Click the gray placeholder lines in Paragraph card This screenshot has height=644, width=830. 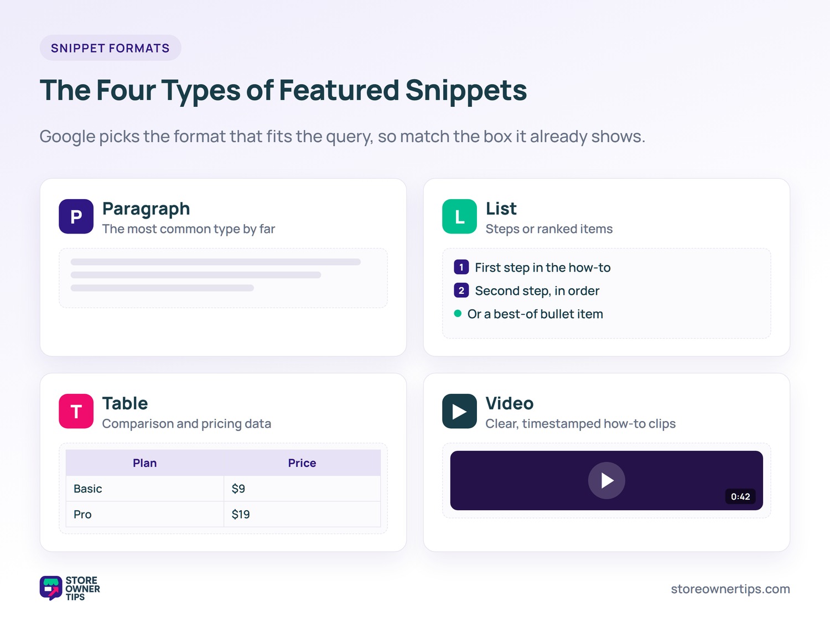[x=216, y=275]
